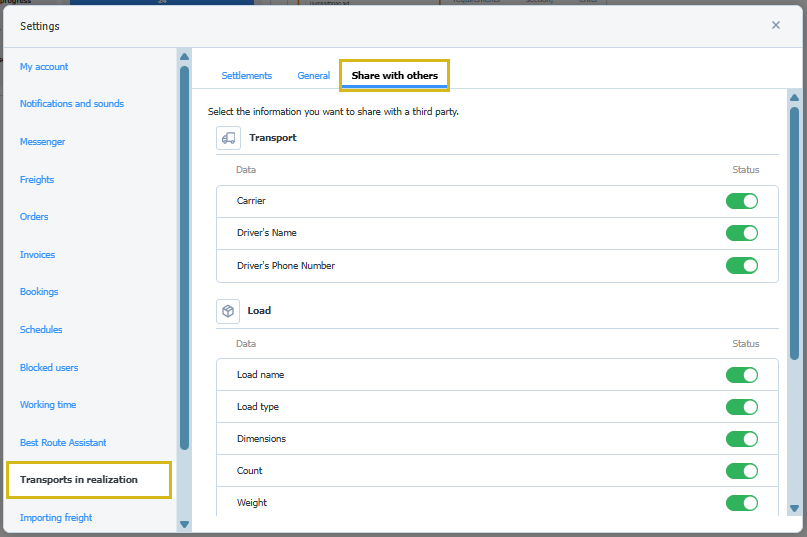Turn off Driver's Phone Number sharing

[x=741, y=266]
